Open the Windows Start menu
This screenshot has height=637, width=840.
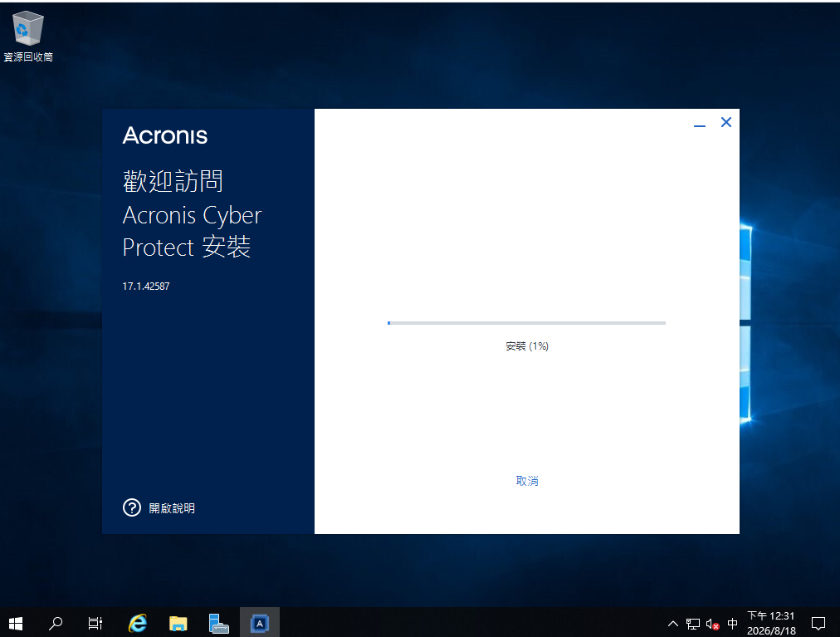coord(16,623)
